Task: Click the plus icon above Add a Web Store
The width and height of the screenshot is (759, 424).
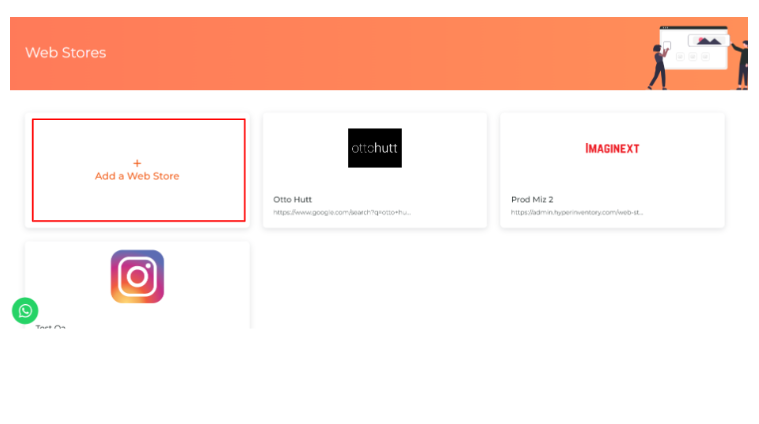Action: pyautogui.click(x=137, y=163)
